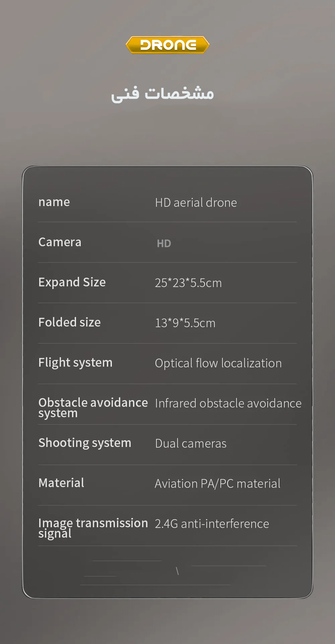This screenshot has width=335, height=644.
Task: Select 'Image transmission signal' label
Action: tap(93, 529)
